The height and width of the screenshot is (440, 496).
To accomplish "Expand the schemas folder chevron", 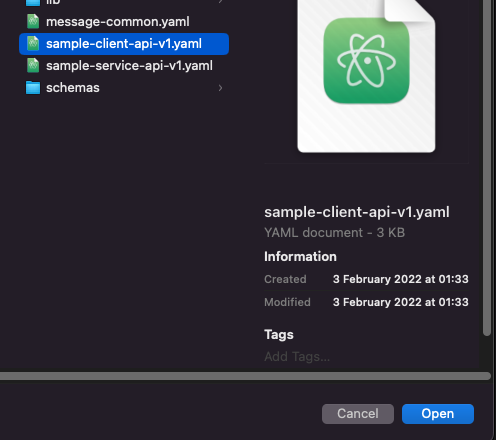I will coord(220,88).
